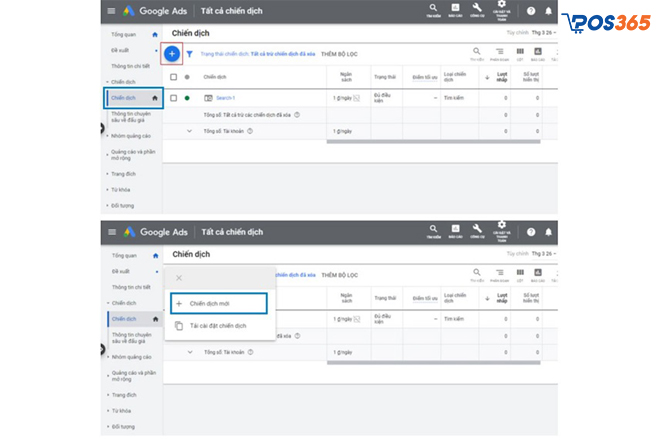Open Thông tin chi tiết in upper sidebar
The height and width of the screenshot is (440, 660).
(130, 66)
